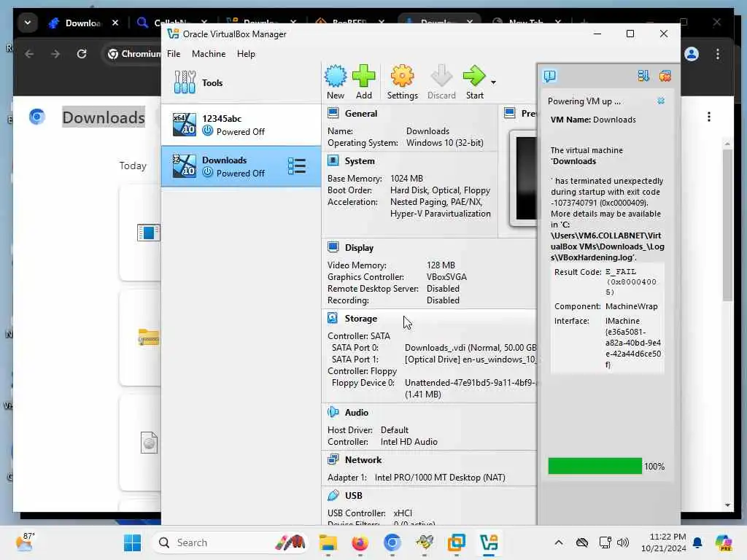The width and height of the screenshot is (747, 560).
Task: Click the clear notifications icon
Action: tap(665, 76)
